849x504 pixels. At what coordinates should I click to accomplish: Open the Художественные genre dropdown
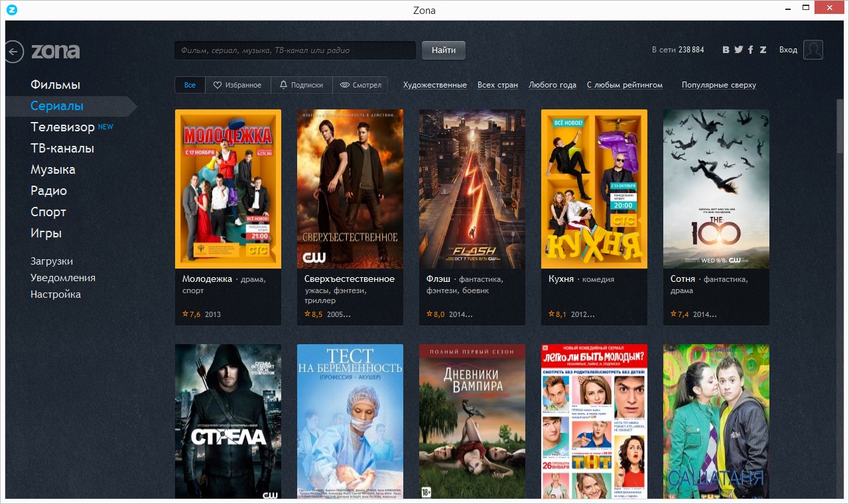coord(435,85)
